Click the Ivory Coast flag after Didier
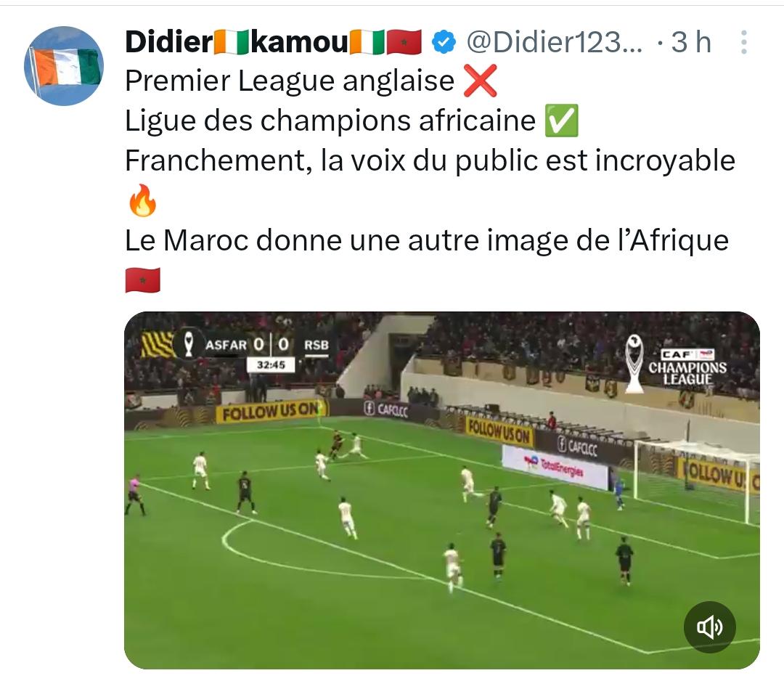This screenshot has width=784, height=681. click(232, 42)
